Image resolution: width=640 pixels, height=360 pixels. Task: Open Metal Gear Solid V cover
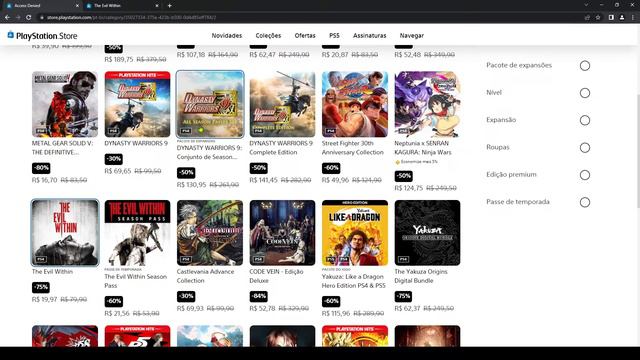(x=65, y=104)
